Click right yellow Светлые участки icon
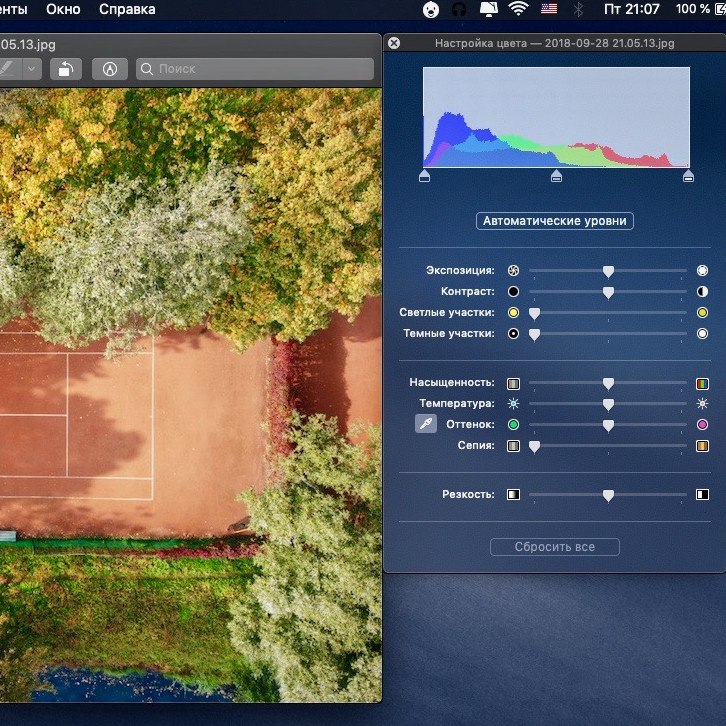The width and height of the screenshot is (726, 726). coord(702,313)
